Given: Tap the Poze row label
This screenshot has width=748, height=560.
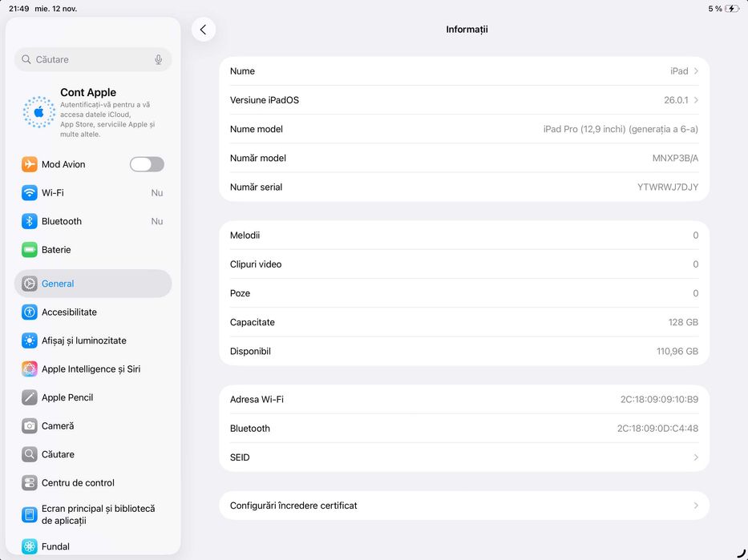Looking at the screenshot, I should click(240, 293).
